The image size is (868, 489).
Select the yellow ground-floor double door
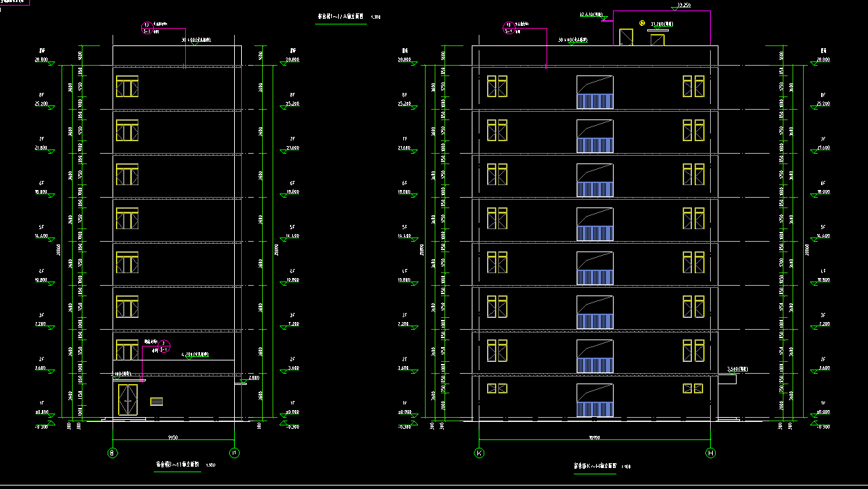pyautogui.click(x=128, y=400)
